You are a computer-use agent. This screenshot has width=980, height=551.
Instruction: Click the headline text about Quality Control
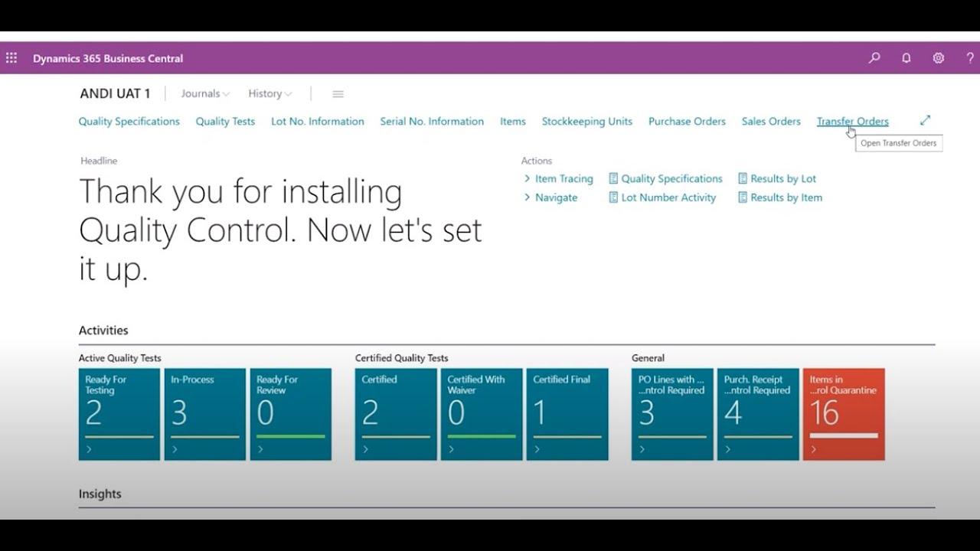coord(280,230)
